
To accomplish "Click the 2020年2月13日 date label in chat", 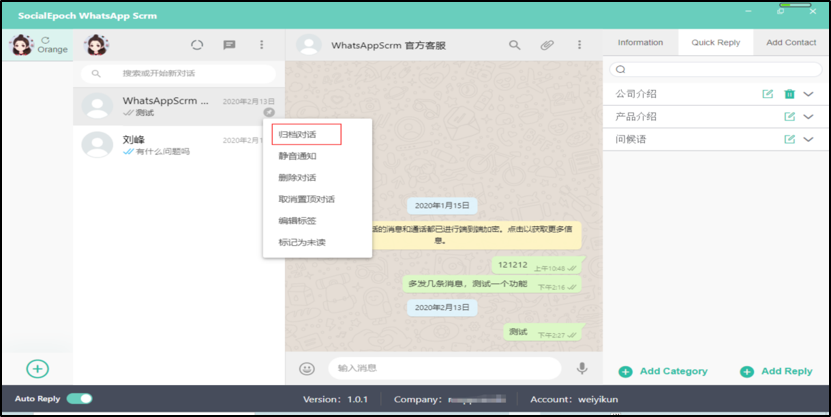I will (x=442, y=307).
